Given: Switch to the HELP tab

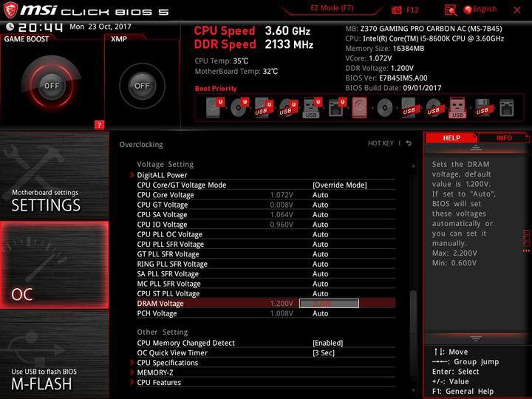Looking at the screenshot, I should pyautogui.click(x=451, y=137).
